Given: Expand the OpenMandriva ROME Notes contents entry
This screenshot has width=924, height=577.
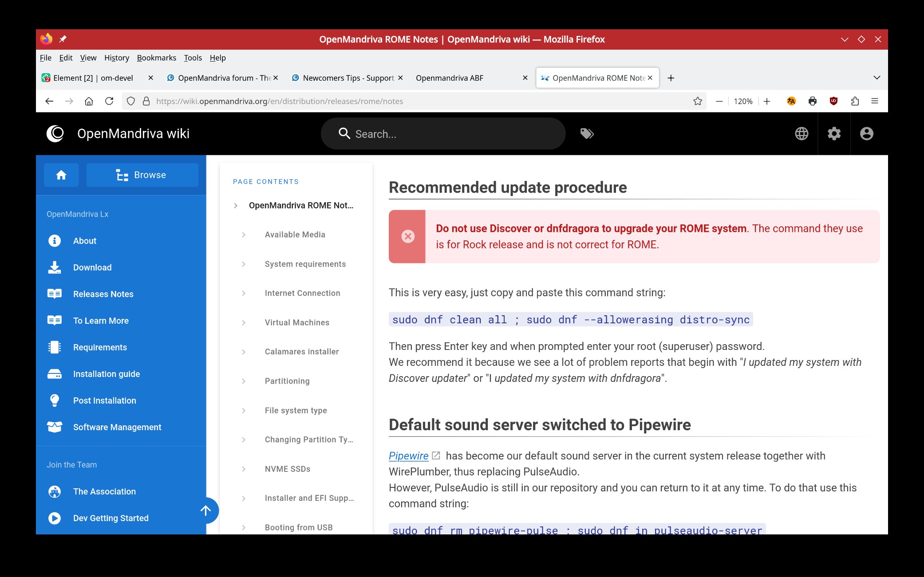Looking at the screenshot, I should click(235, 205).
